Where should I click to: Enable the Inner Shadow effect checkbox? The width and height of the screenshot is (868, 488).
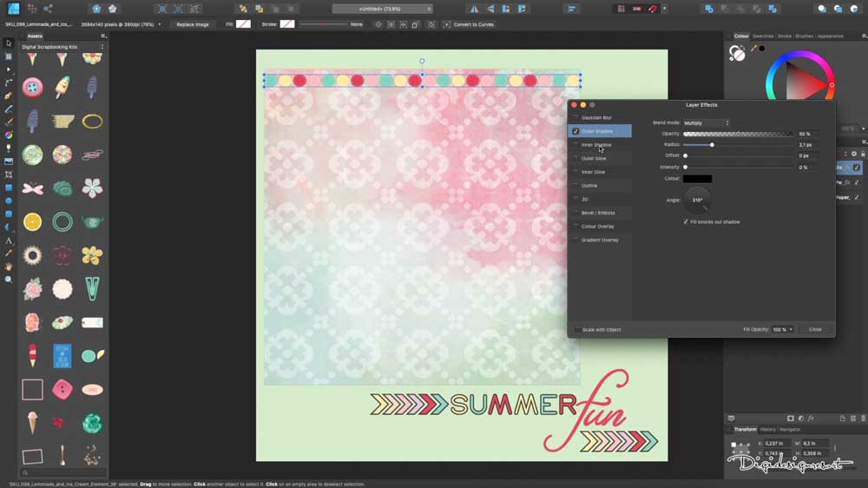(x=575, y=144)
